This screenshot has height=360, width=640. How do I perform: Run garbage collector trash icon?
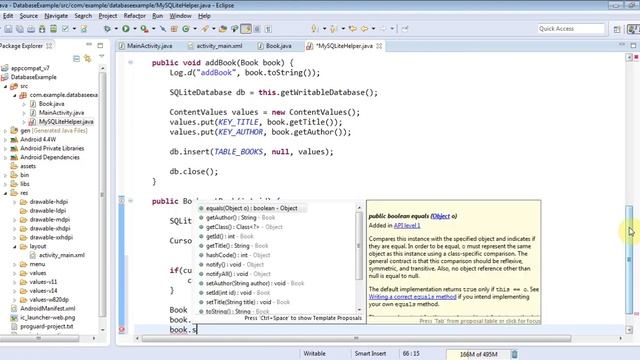pos(514,354)
